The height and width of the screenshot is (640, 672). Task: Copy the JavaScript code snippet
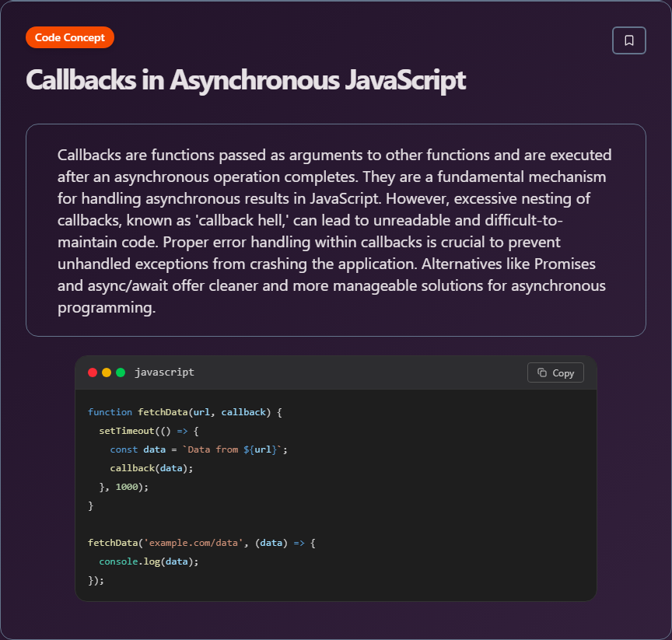point(555,372)
